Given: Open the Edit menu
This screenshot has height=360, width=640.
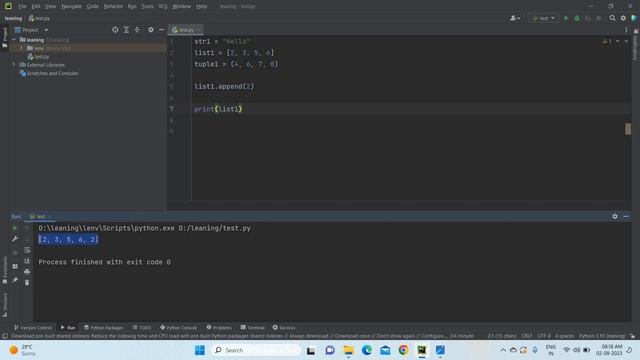Looking at the screenshot, I should pyautogui.click(x=36, y=7).
